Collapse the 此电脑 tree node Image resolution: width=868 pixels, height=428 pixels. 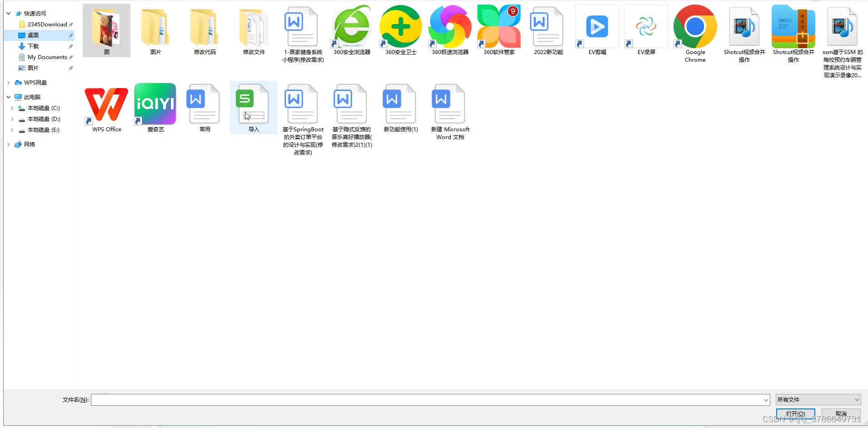coord(9,97)
